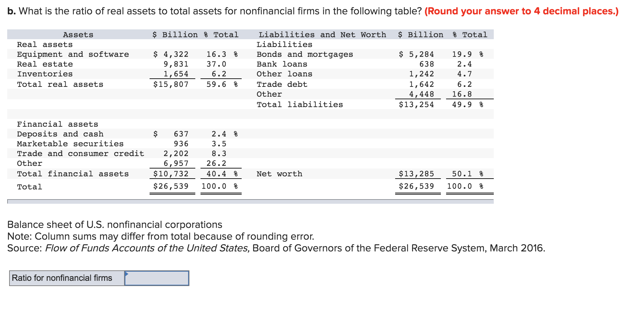This screenshot has height=320, width=644.
Task: Select the 'Inventories' row label
Action: pos(45,74)
